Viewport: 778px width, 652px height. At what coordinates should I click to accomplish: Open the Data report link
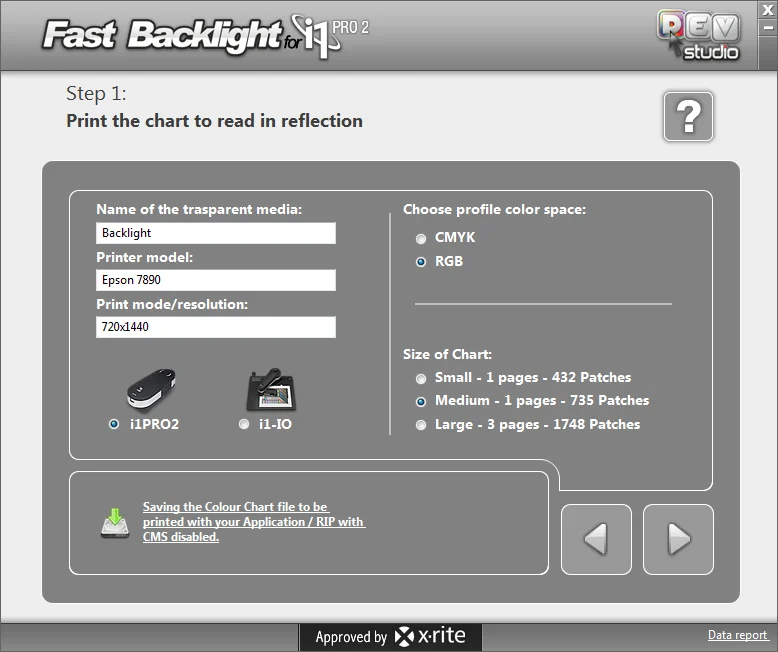737,635
